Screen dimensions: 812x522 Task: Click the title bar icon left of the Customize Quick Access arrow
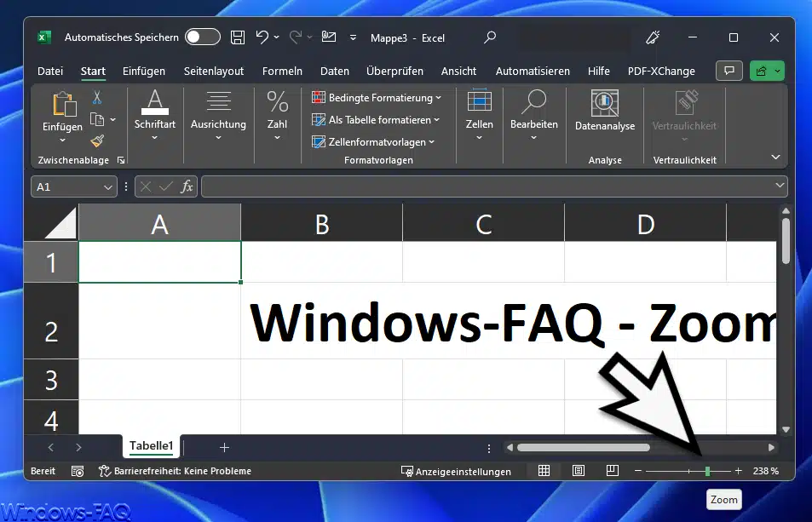pos(328,37)
